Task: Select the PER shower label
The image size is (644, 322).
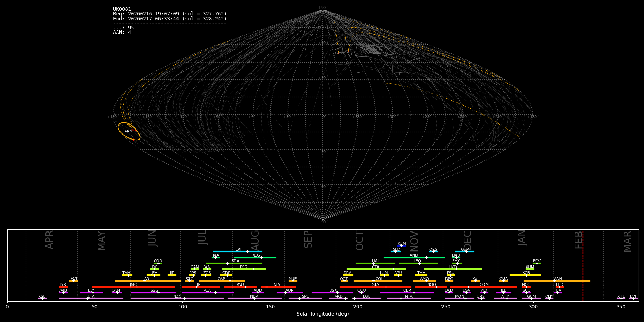Action: pyautogui.click(x=244, y=267)
